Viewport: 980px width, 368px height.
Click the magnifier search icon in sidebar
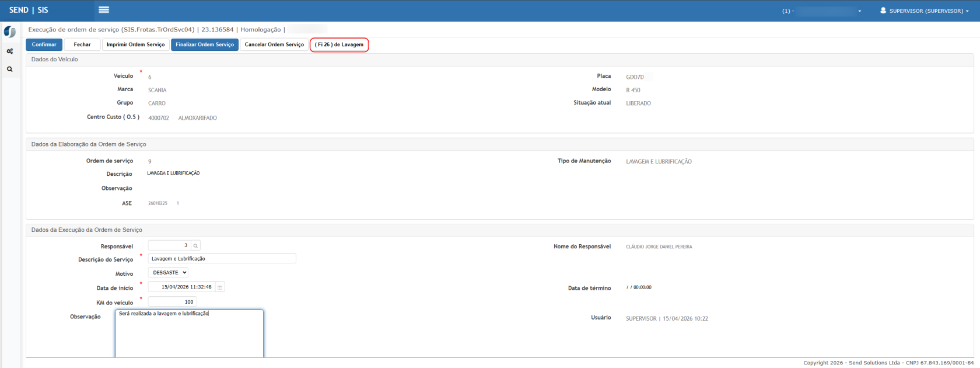tap(10, 69)
